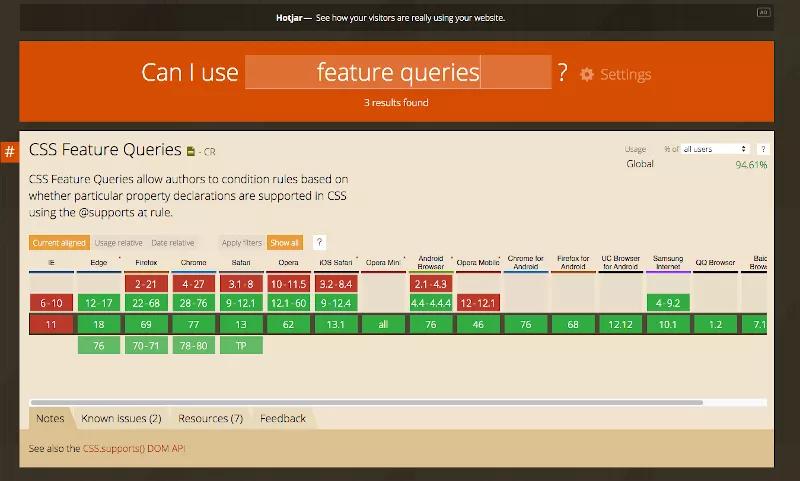
Task: Open the all users usage dropdown
Action: [x=715, y=149]
